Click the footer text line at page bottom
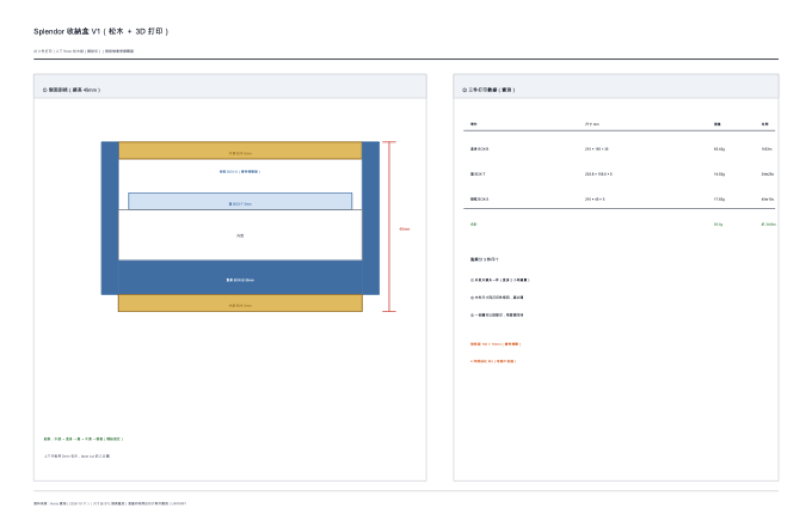This screenshot has height=508, width=812. (110, 503)
